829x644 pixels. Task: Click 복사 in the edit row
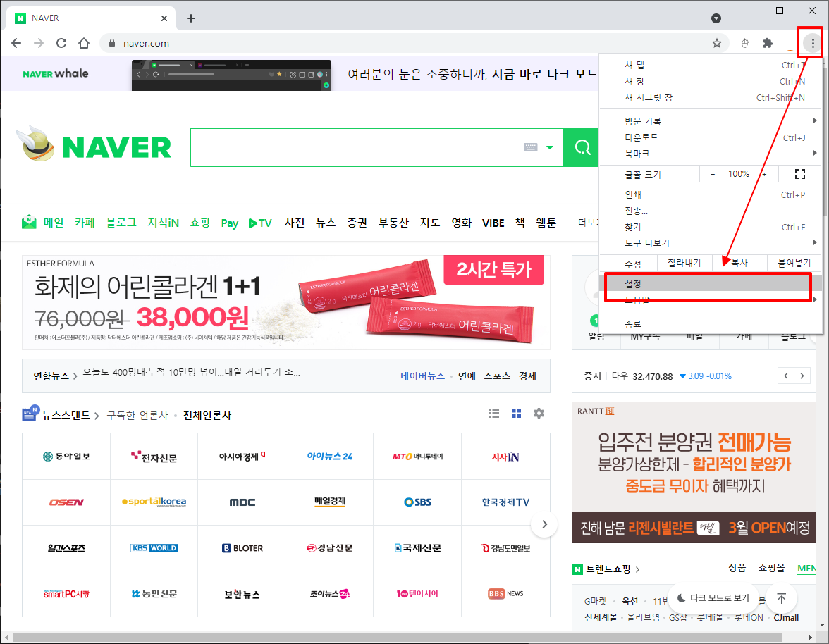739,263
